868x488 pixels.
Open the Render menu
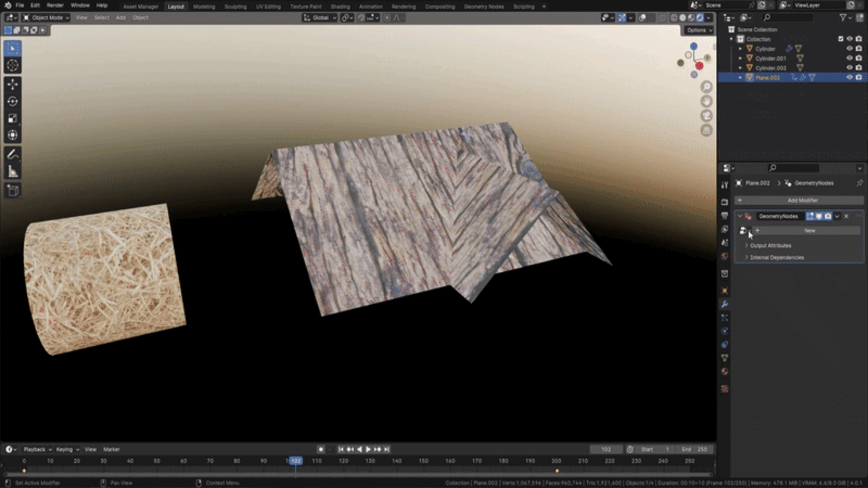click(x=55, y=5)
